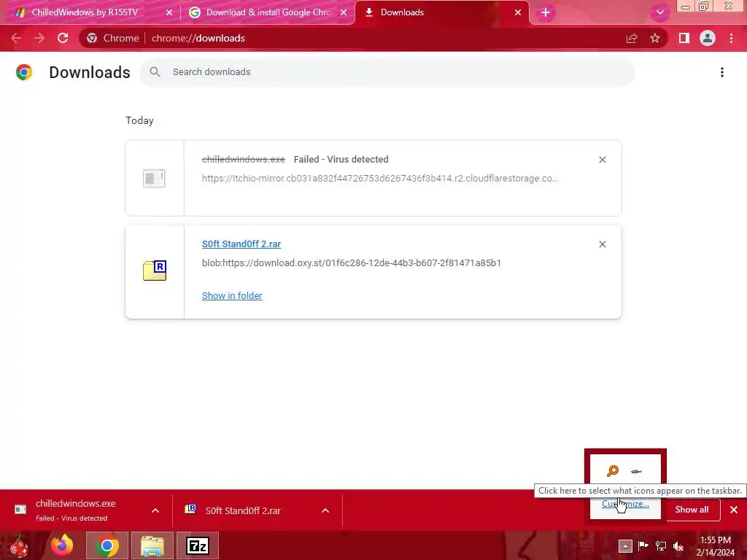Click the browser forward arrow
The height and width of the screenshot is (560, 747).
pyautogui.click(x=39, y=38)
